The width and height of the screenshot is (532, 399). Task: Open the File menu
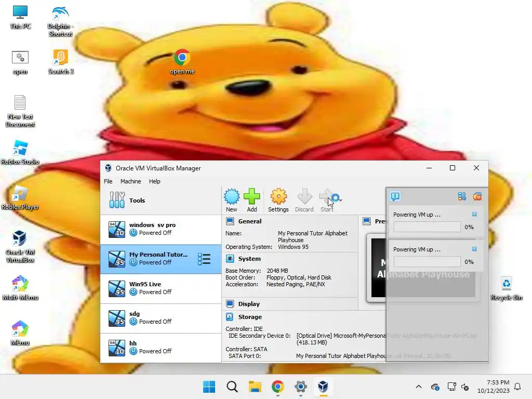(108, 181)
